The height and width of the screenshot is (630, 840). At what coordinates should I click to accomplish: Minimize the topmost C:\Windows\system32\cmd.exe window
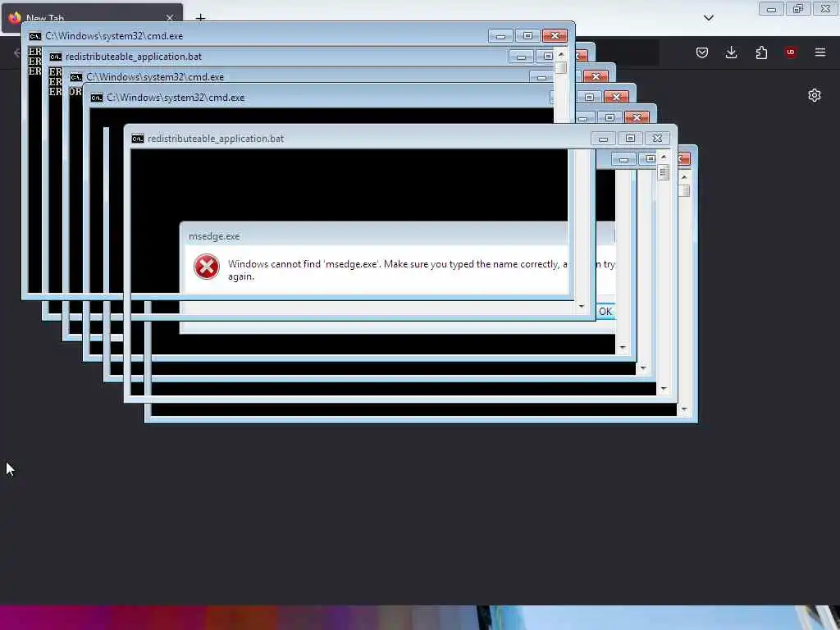point(500,36)
